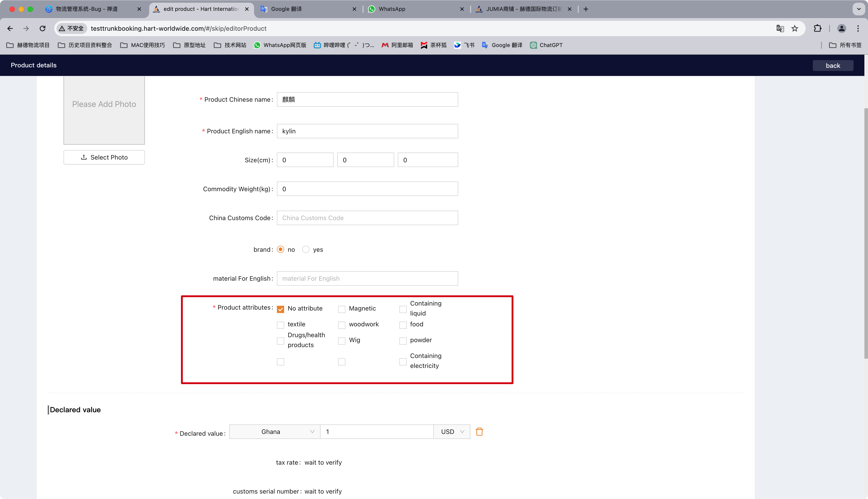The width and height of the screenshot is (868, 499).
Task: Click the back button
Action: [x=833, y=66]
